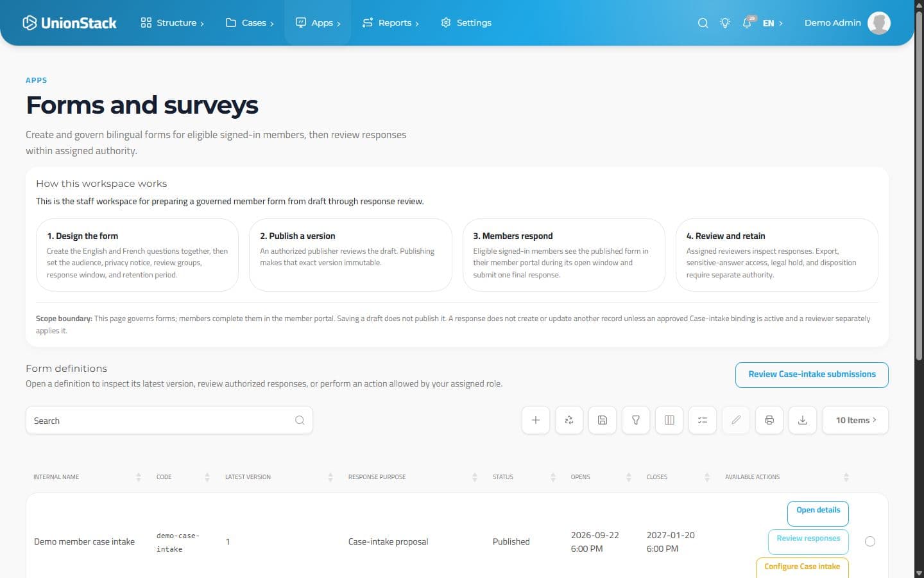The image size is (924, 578).
Task: Add a new form with the plus icon
Action: click(x=536, y=420)
